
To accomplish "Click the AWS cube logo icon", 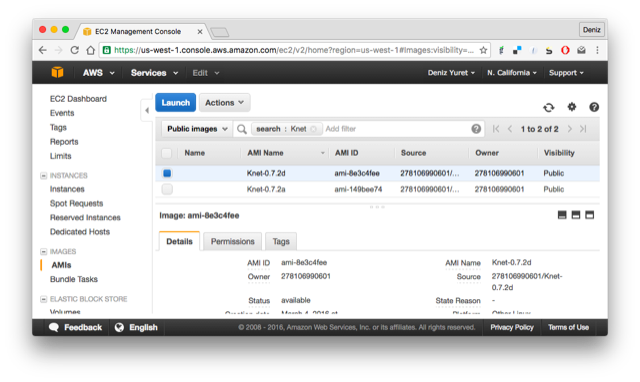I will tap(58, 72).
